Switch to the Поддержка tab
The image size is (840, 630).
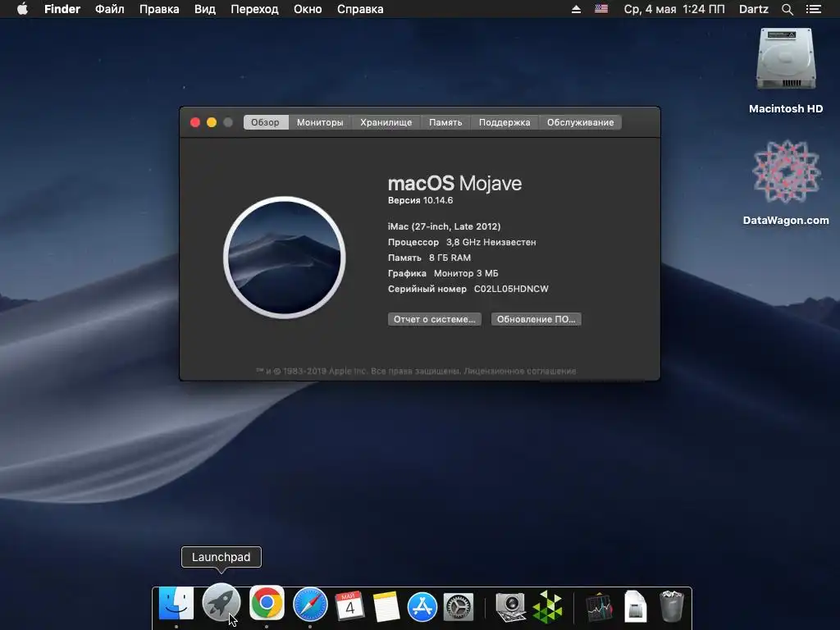[504, 122]
